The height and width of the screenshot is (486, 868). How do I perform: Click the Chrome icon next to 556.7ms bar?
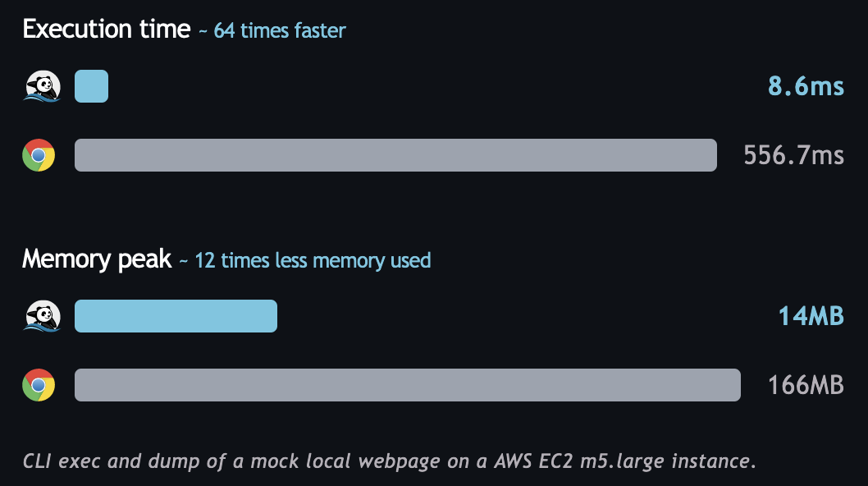pyautogui.click(x=39, y=155)
